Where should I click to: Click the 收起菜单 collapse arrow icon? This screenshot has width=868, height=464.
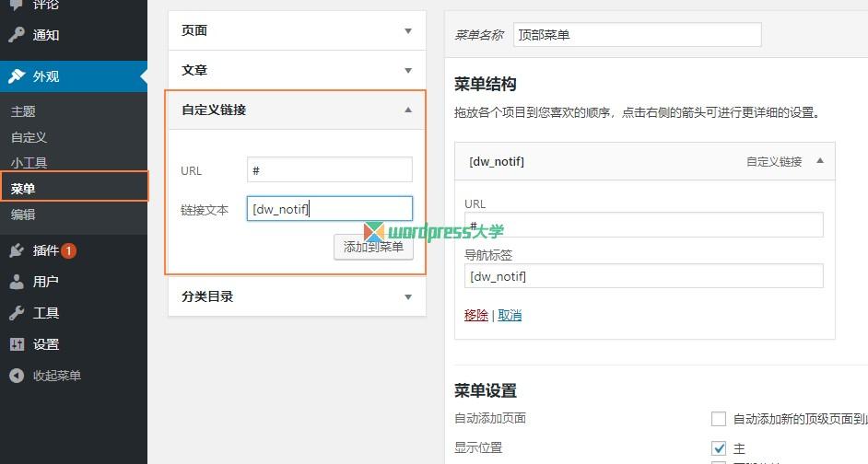click(17, 376)
